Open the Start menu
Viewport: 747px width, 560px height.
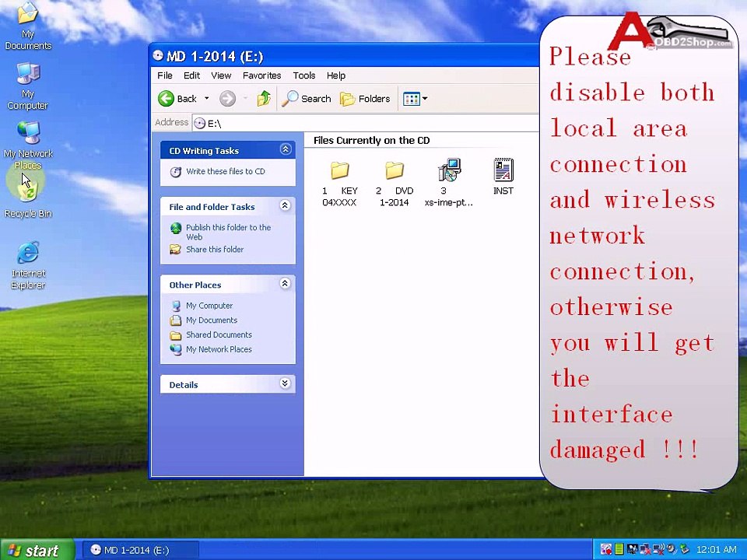(37, 550)
